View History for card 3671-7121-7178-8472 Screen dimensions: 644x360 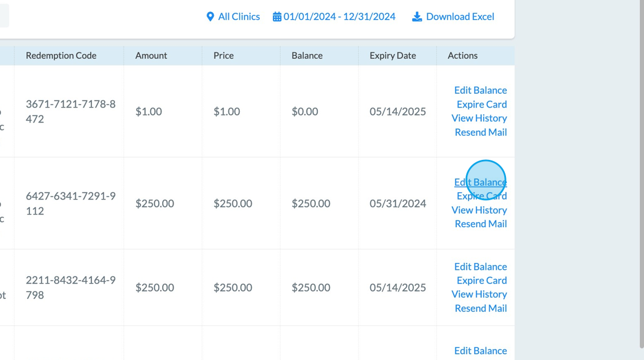[479, 118]
